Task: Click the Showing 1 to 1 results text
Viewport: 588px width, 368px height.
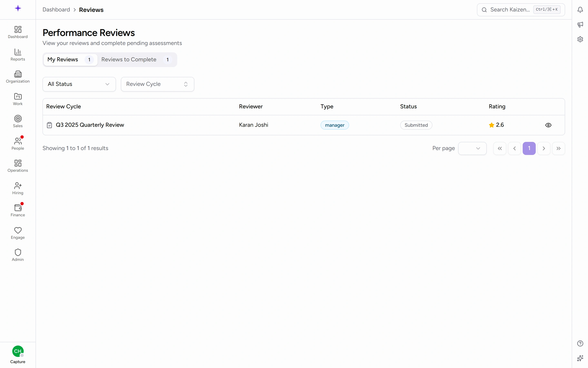Action: pyautogui.click(x=75, y=148)
